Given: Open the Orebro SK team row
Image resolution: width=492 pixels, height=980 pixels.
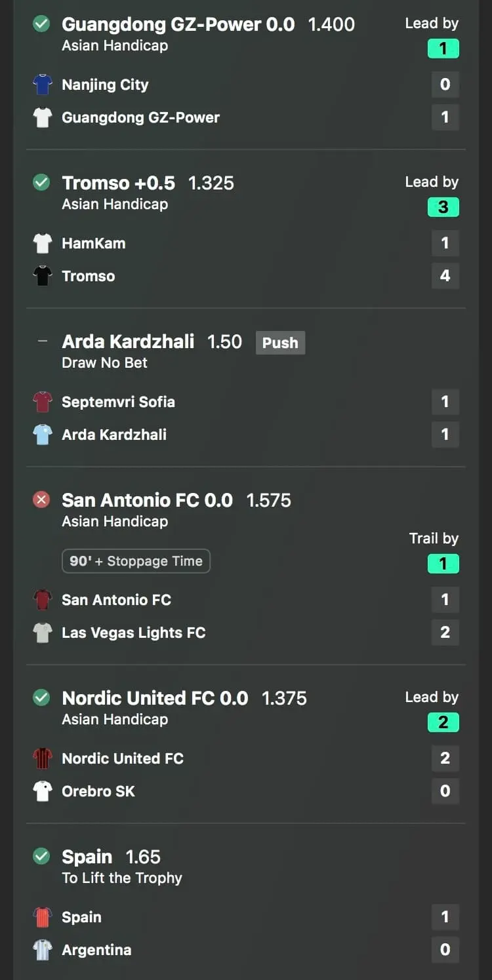Looking at the screenshot, I should coord(246,791).
